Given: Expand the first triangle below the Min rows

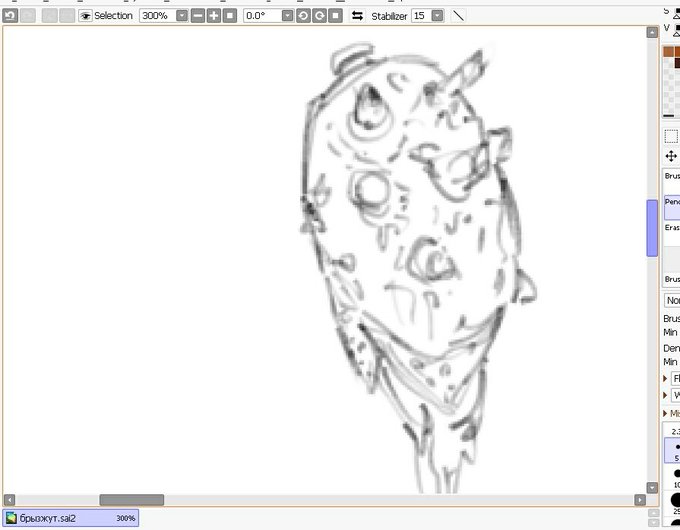Looking at the screenshot, I should tap(665, 379).
